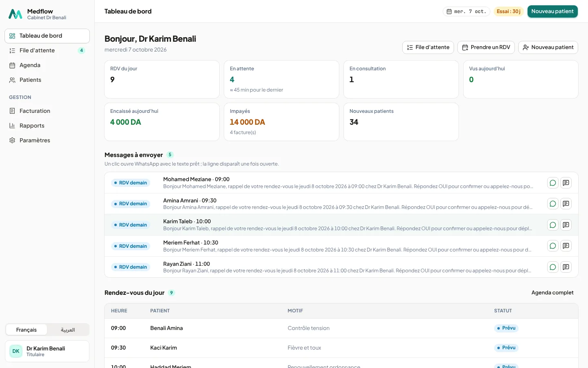The image size is (588, 368).
Task: Open SMS text icon for Mohamed Meziane
Action: pos(566,183)
